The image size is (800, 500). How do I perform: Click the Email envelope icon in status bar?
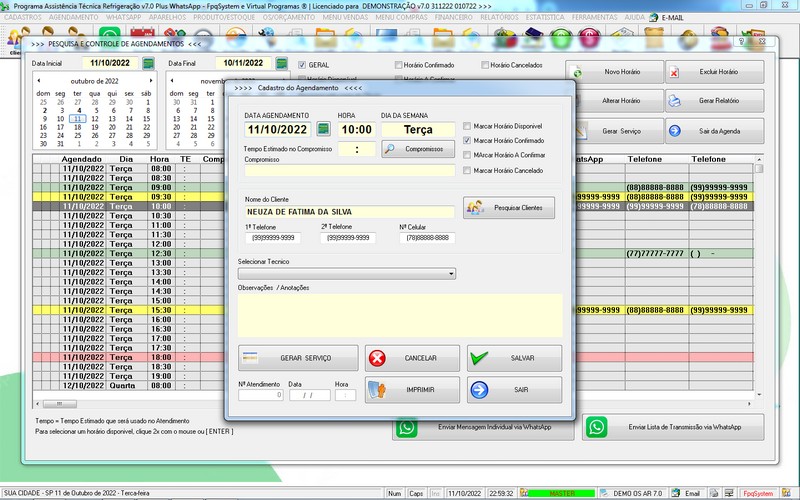tap(676, 493)
